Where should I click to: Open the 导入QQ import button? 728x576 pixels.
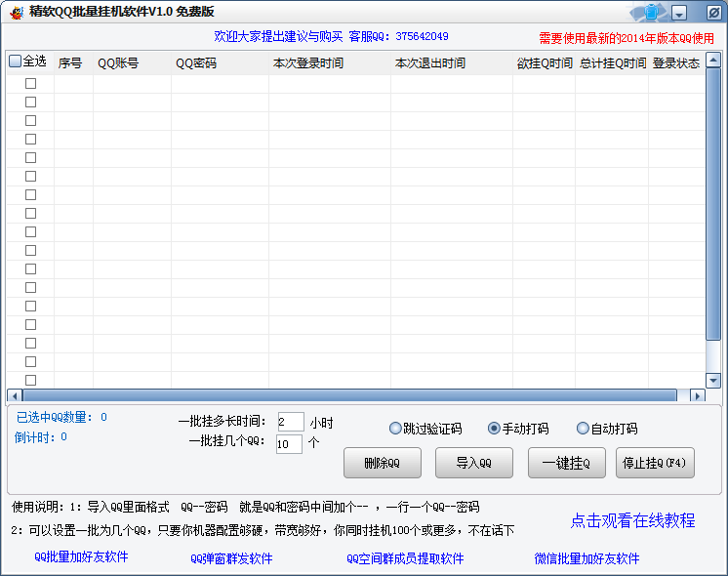474,463
